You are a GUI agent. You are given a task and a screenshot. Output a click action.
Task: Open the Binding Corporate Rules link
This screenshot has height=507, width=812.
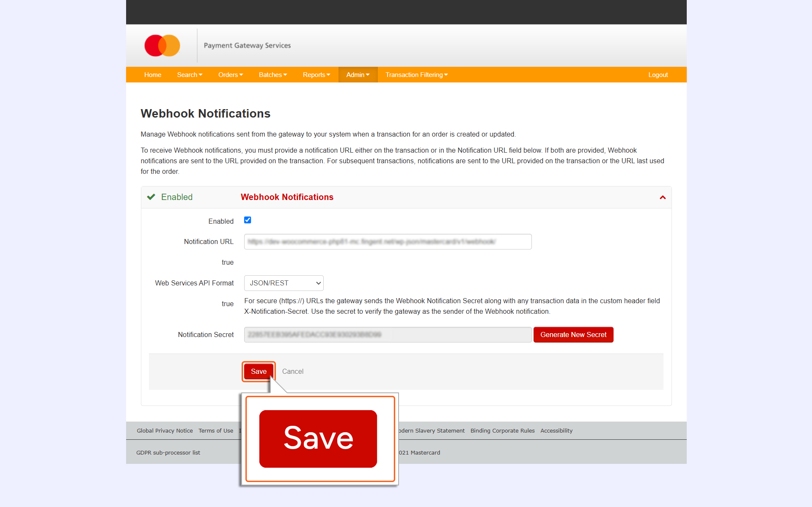[x=502, y=431]
